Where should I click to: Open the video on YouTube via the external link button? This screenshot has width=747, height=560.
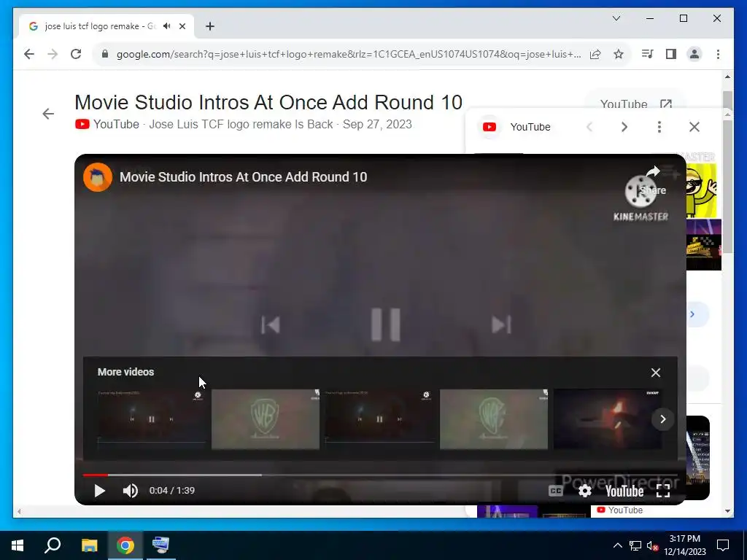coord(636,104)
